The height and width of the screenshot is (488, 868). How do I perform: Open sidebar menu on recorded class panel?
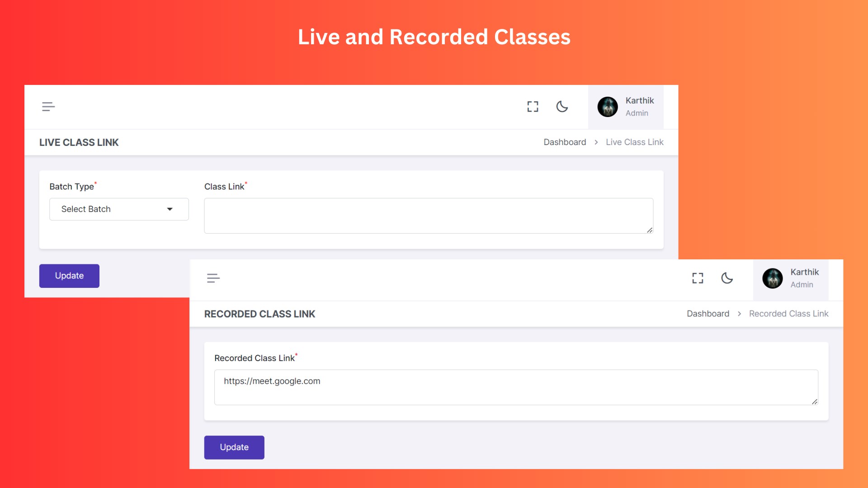tap(213, 278)
